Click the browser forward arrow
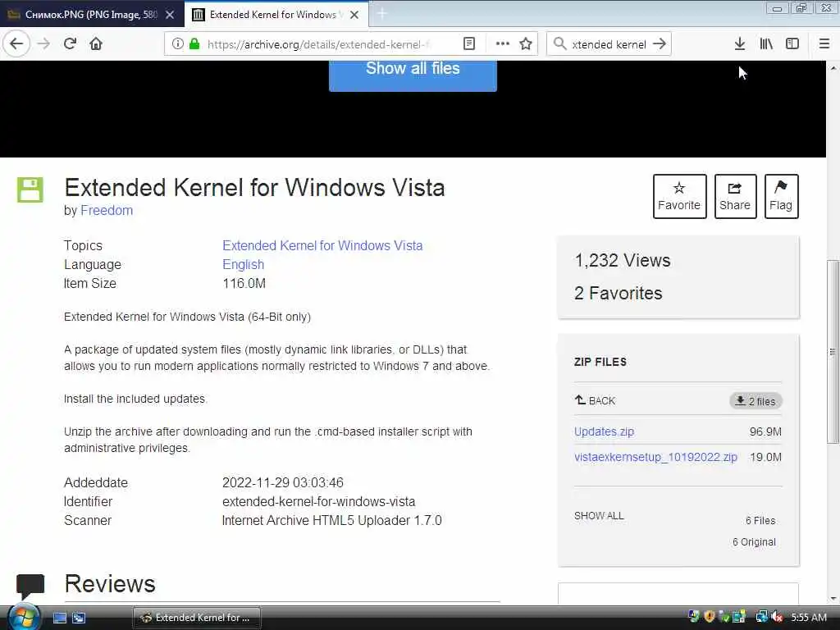840x630 pixels. point(43,44)
